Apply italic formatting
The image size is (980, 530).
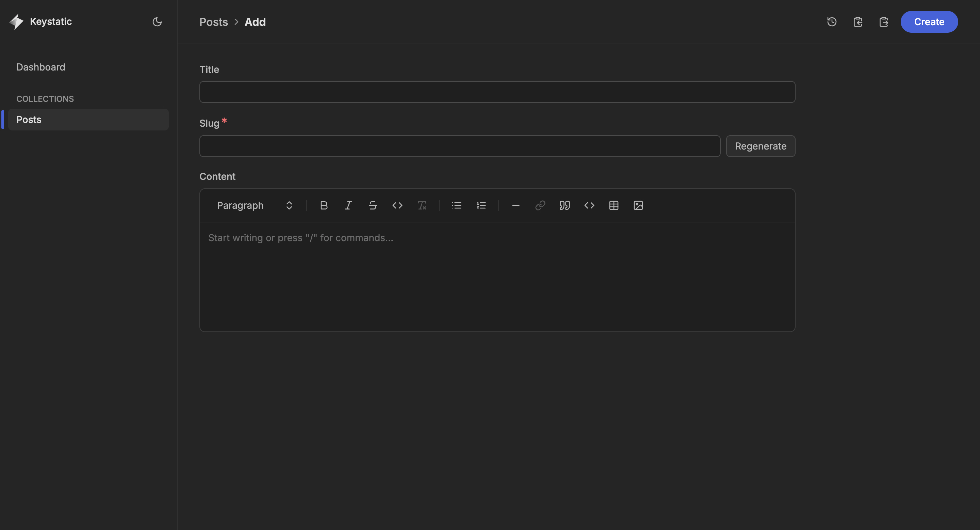click(348, 205)
